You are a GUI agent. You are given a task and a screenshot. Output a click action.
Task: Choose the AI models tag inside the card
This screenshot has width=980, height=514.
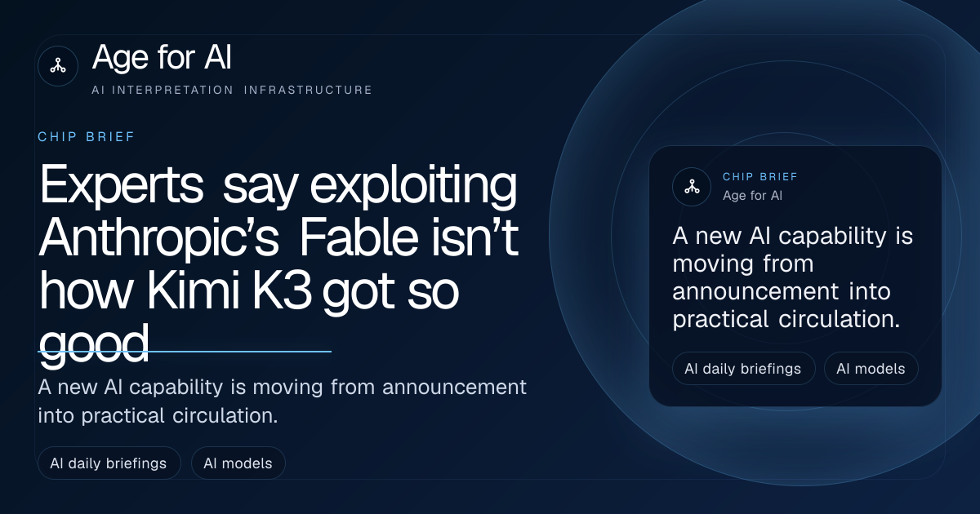coord(871,369)
